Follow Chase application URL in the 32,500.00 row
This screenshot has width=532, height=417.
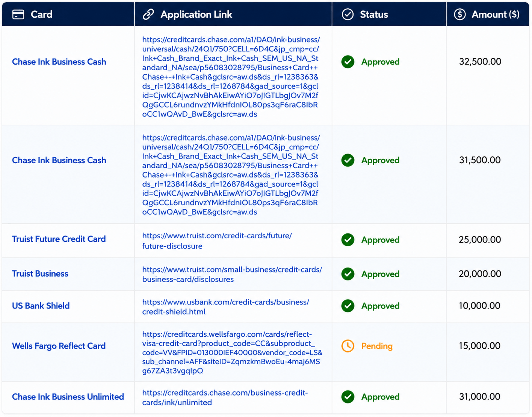tap(231, 77)
